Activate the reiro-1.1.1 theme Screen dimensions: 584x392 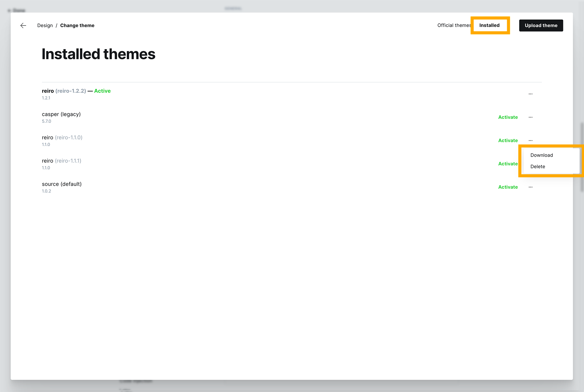pos(508,164)
